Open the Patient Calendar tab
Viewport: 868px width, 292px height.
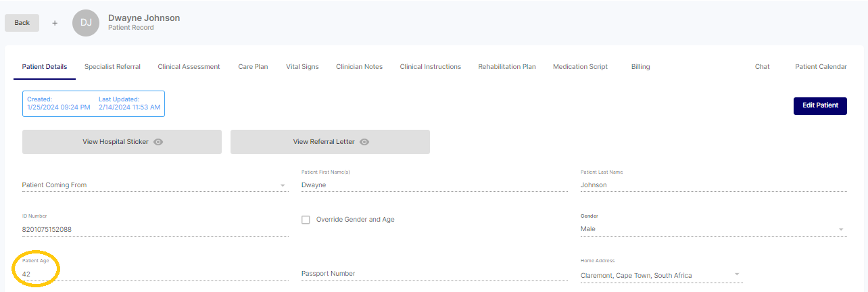(821, 67)
